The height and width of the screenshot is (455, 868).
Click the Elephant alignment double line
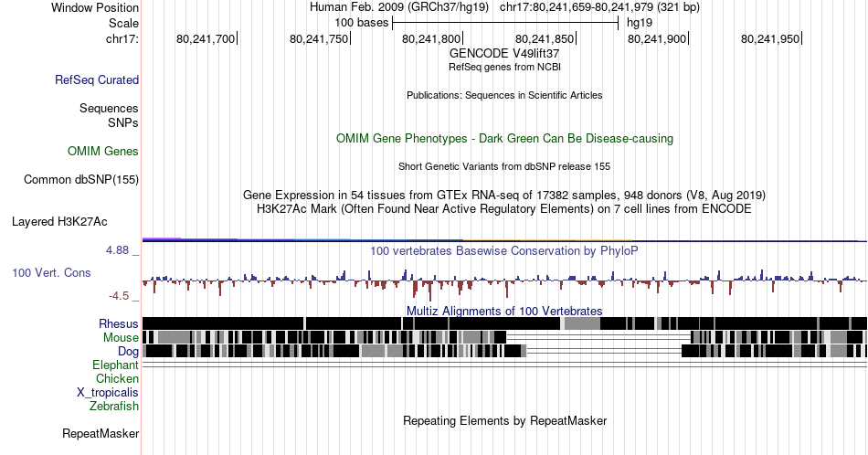504,365
